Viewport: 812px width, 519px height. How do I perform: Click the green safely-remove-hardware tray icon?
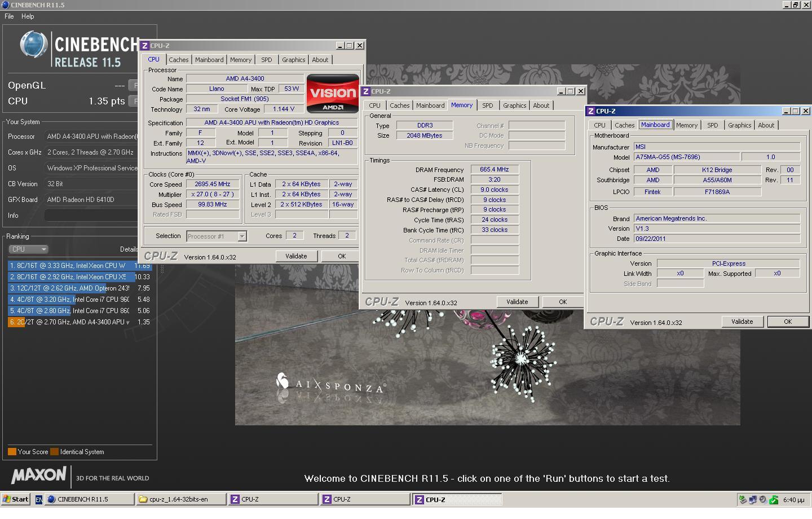point(774,500)
